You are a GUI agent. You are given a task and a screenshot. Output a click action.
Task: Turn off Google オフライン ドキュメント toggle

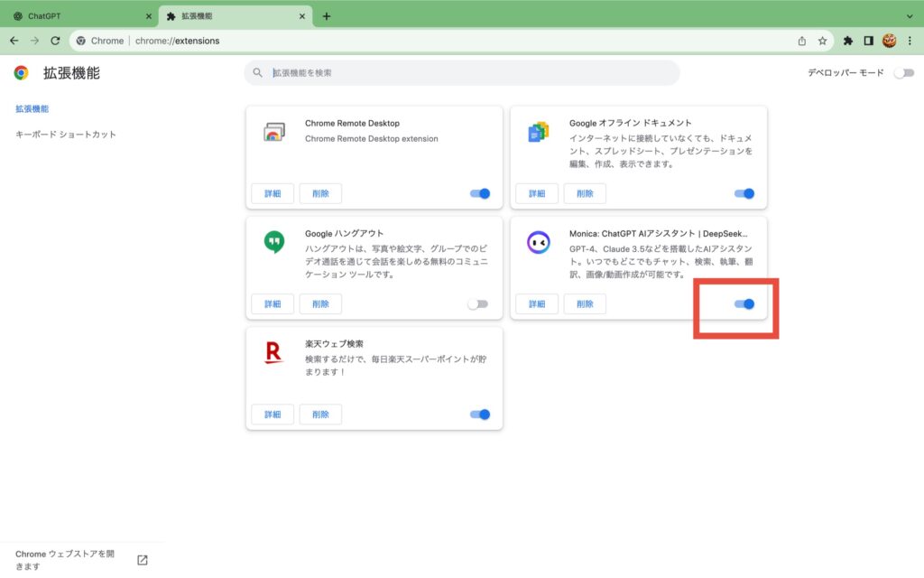(744, 193)
